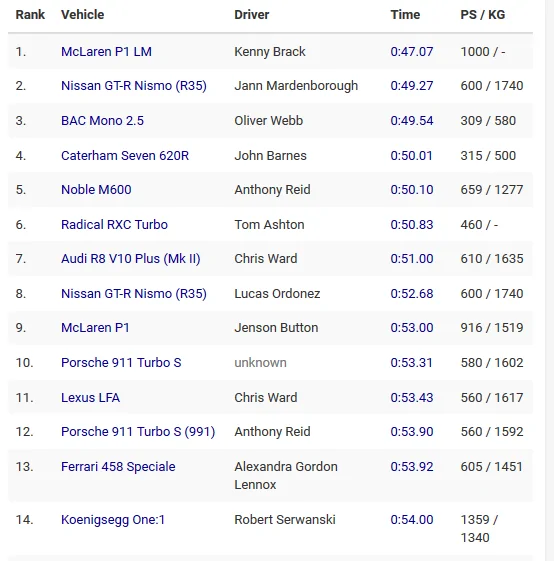Click the lap time 0:53.00
Viewport: 554px width, 561px height.
click(x=412, y=328)
